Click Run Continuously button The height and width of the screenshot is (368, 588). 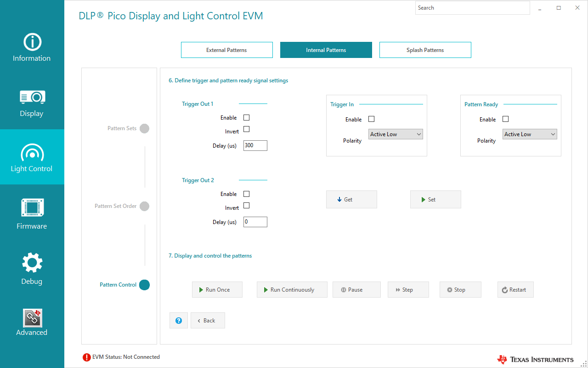292,290
